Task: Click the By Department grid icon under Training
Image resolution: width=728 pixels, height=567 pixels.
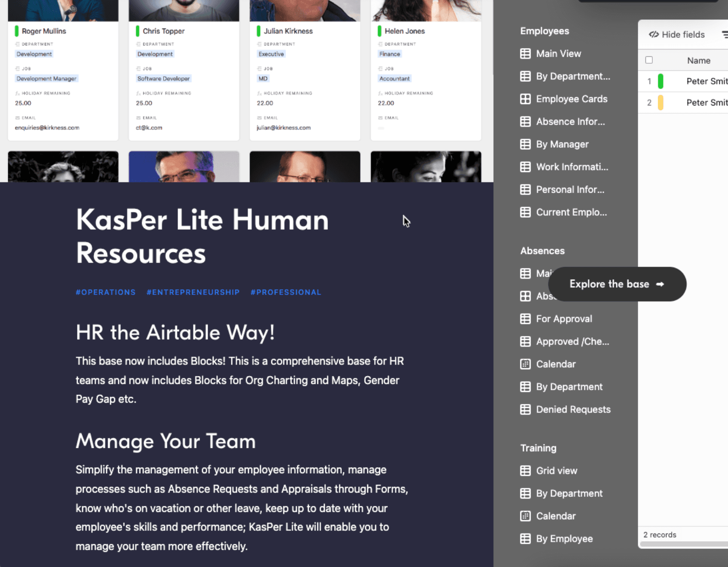Action: (x=525, y=493)
